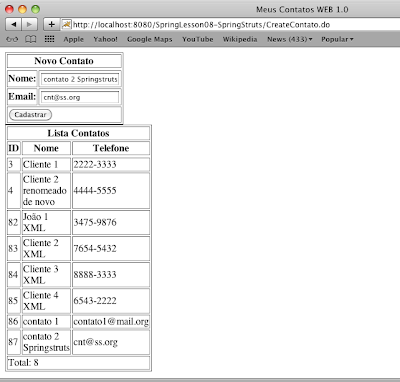The image size is (400, 382).
Task: Click the Nome: form label
Action: (x=22, y=79)
